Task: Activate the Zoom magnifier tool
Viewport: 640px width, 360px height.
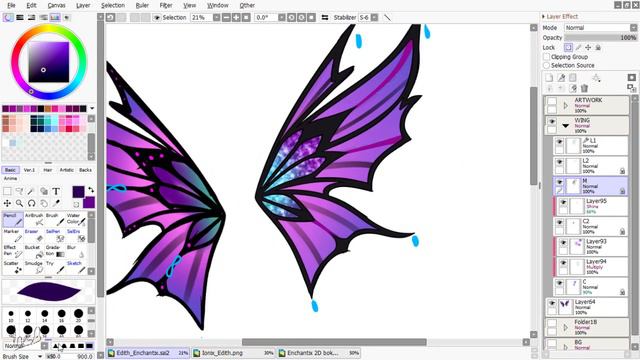Action: (19, 203)
